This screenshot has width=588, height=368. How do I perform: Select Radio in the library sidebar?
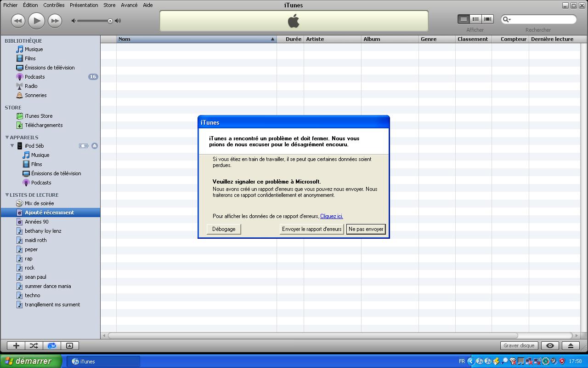click(x=31, y=86)
